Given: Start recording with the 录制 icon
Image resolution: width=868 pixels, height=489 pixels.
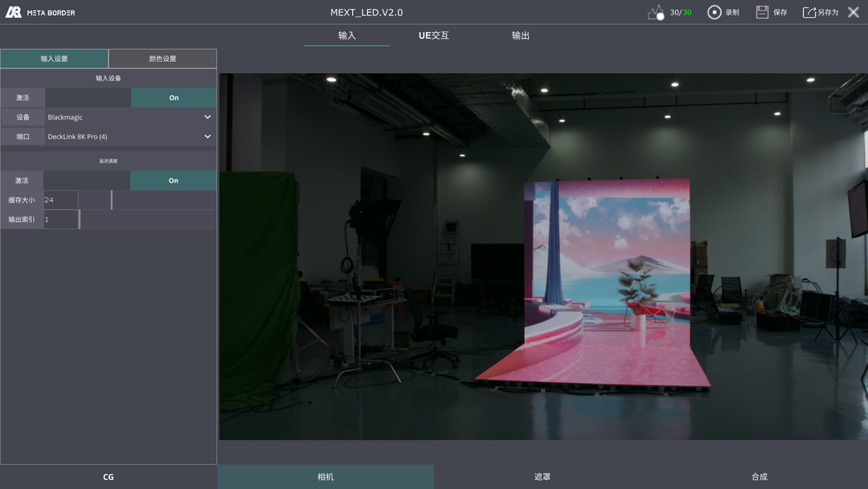Looking at the screenshot, I should [714, 12].
